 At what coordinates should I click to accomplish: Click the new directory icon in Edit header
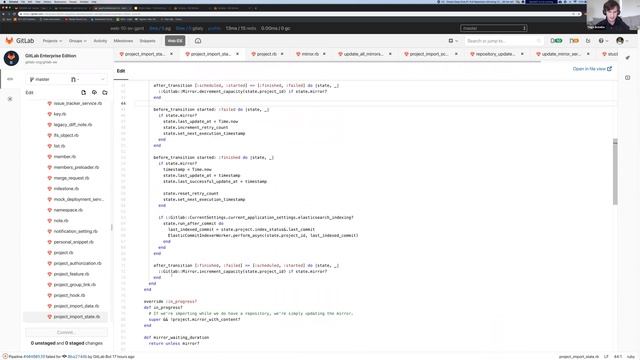point(105,93)
